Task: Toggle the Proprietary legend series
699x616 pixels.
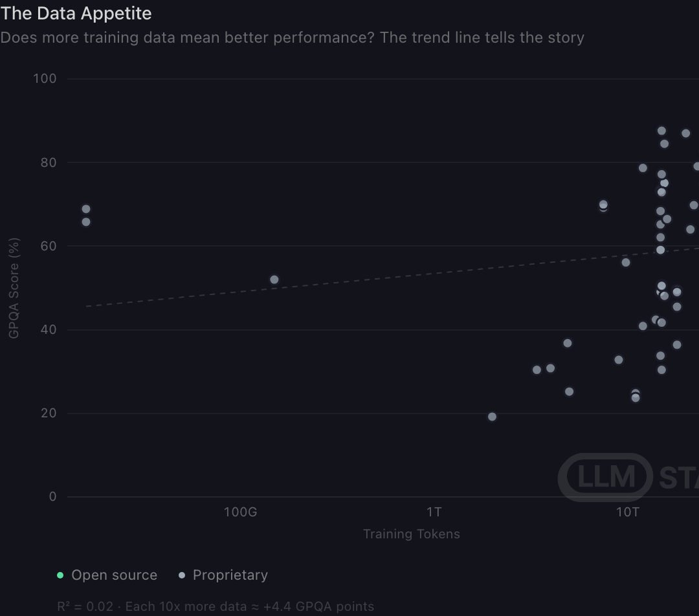Action: point(223,575)
